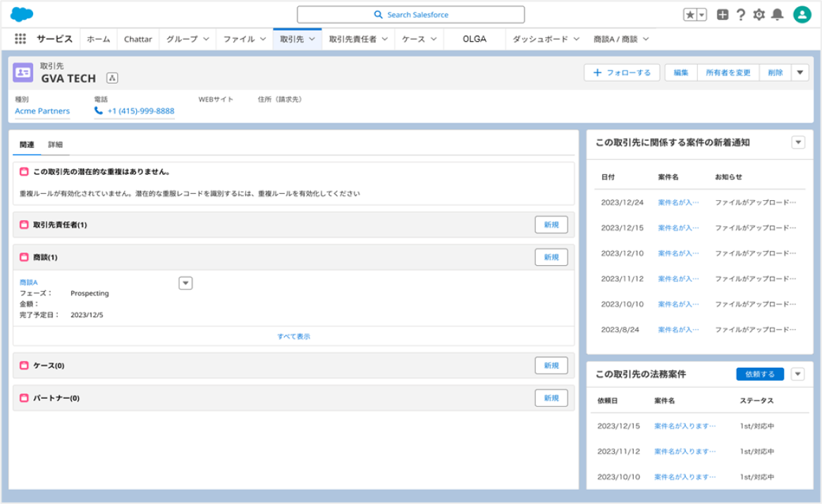Open the 案件名 link dated 2023/12/24
This screenshot has height=504, width=822.
[x=678, y=203]
